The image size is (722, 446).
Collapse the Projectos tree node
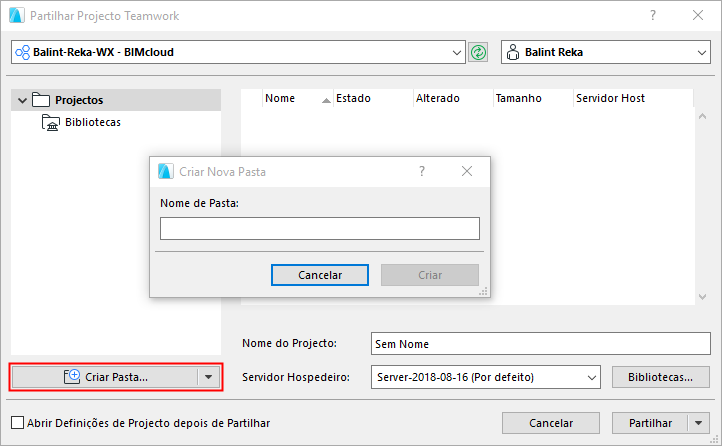coord(22,100)
